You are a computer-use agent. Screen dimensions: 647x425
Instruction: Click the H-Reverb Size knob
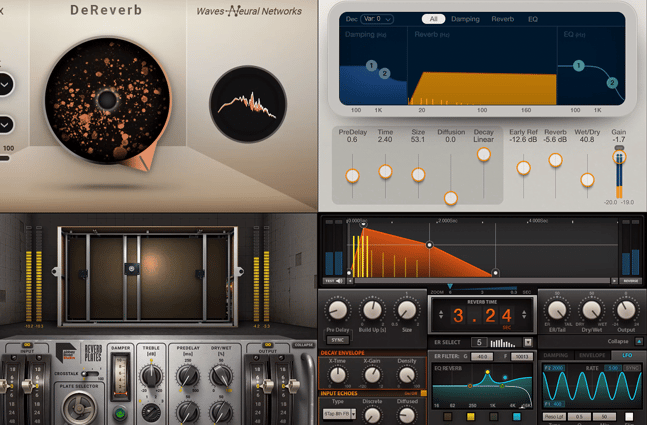pyautogui.click(x=407, y=310)
